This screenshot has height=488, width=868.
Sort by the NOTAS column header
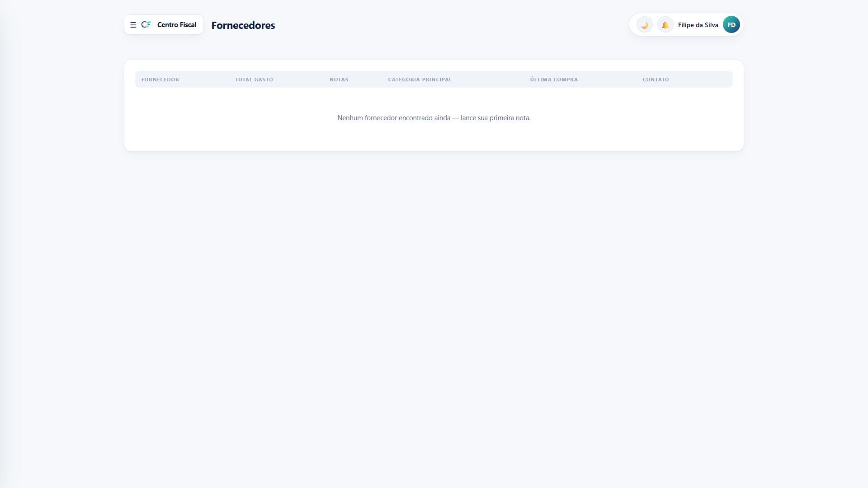339,80
